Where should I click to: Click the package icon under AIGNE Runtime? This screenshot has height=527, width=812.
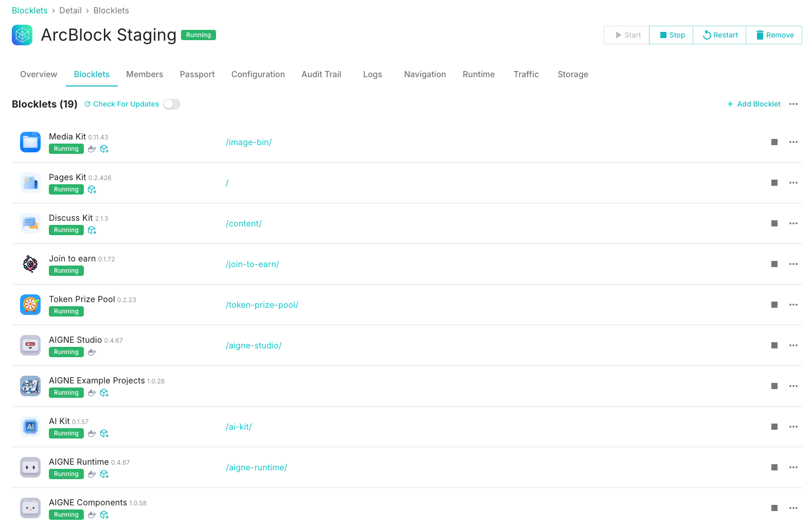point(104,474)
